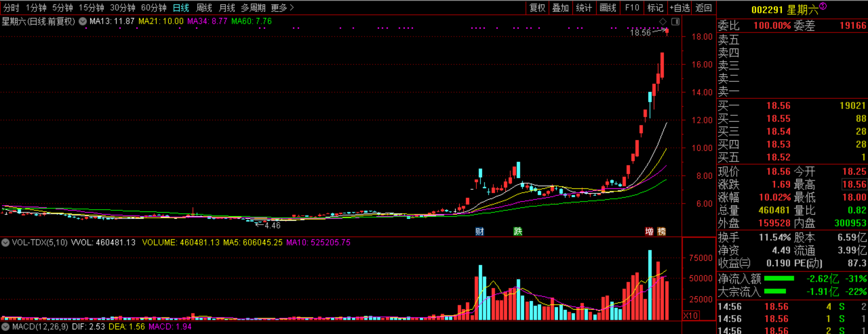Expand the MACD indicator dropdown arrow
868x334 pixels.
(5, 327)
